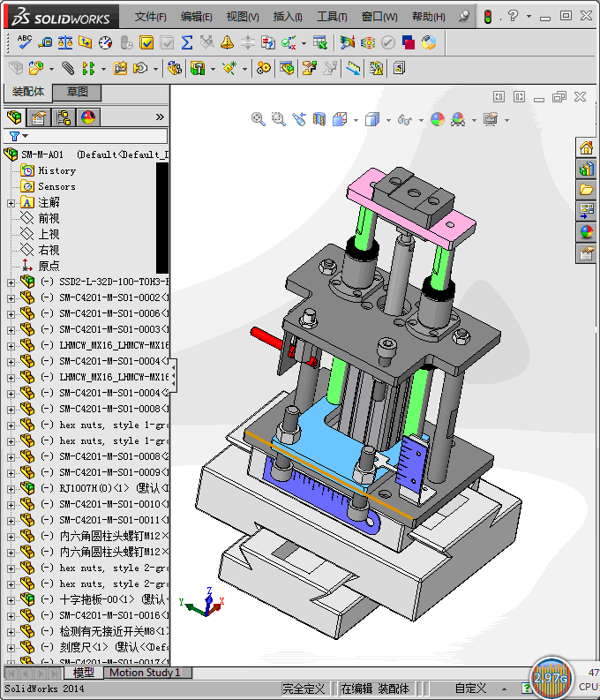Click the yellow warning triangle icon
Image resolution: width=600 pixels, height=700 pixels.
pos(227,42)
